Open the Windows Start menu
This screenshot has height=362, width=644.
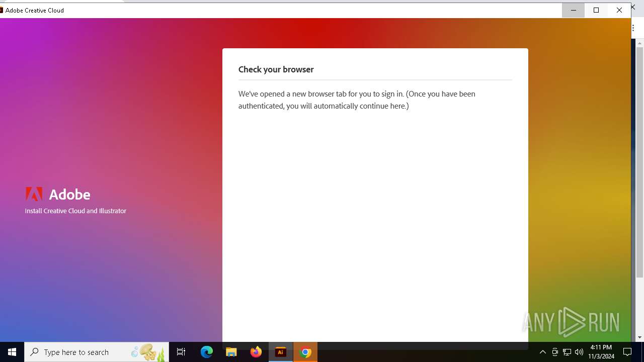pos(12,352)
